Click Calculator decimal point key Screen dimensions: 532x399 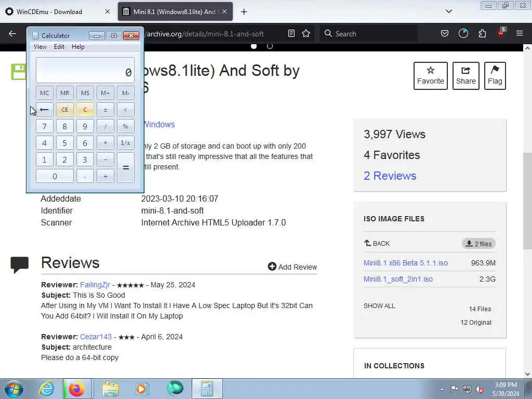tap(85, 176)
